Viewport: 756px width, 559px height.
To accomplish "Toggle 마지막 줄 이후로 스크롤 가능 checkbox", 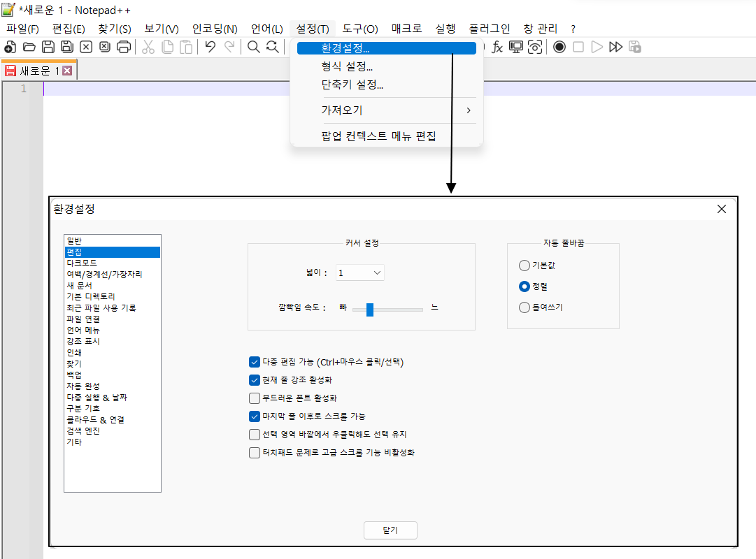I will point(255,416).
